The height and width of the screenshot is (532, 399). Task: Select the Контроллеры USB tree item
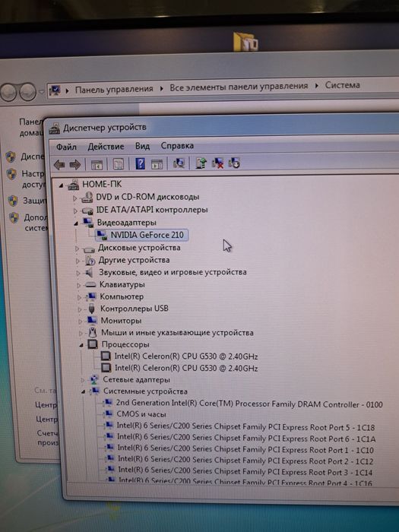[x=134, y=309]
